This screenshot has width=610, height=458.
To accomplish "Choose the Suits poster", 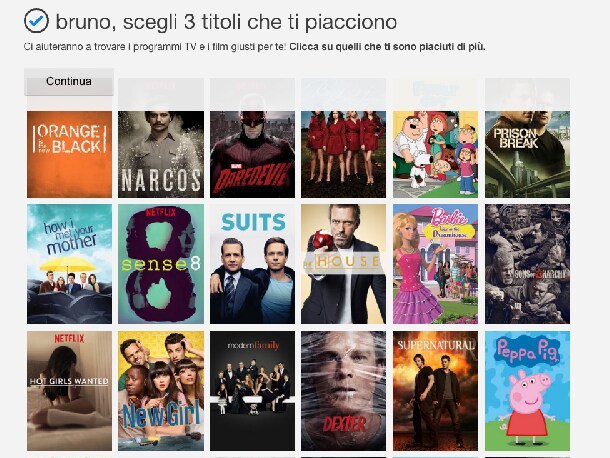I will click(252, 264).
